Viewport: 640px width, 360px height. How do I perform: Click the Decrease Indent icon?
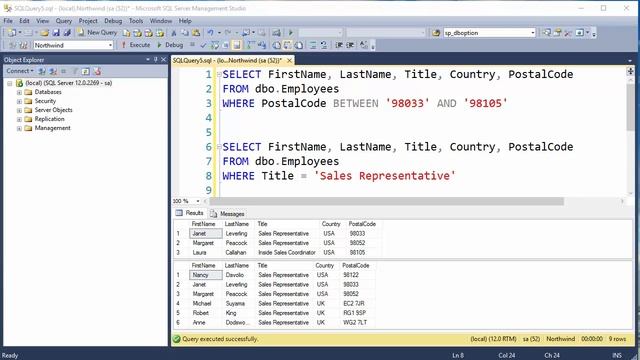click(x=339, y=45)
